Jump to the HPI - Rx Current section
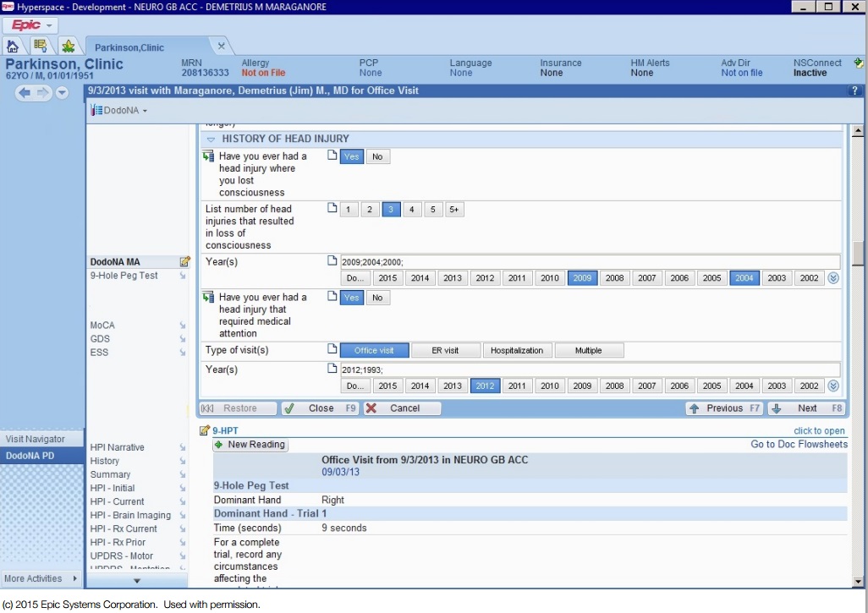The image size is (868, 613). (x=124, y=529)
